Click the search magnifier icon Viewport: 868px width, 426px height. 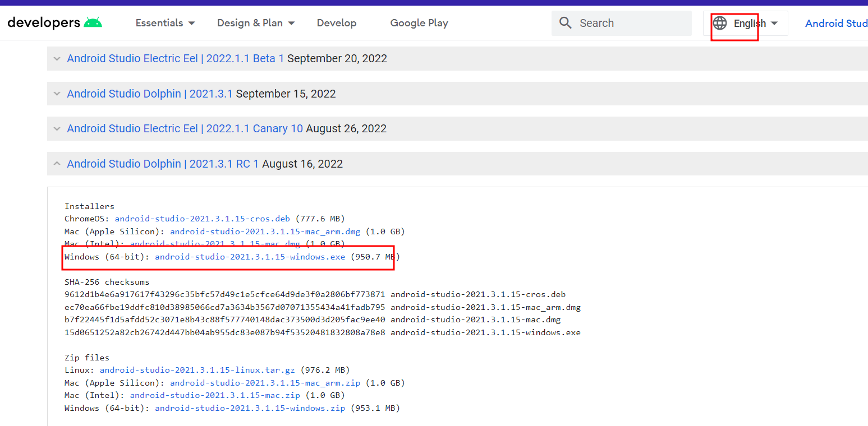tap(566, 23)
